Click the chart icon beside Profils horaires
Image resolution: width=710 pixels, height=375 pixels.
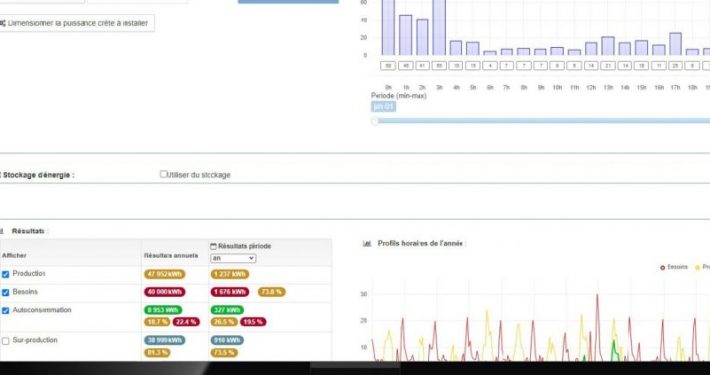tap(367, 244)
